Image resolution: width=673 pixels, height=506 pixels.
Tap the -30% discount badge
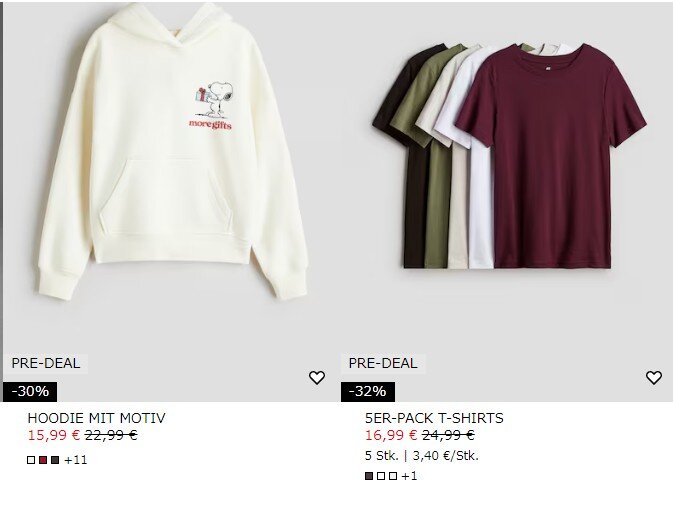[30, 391]
